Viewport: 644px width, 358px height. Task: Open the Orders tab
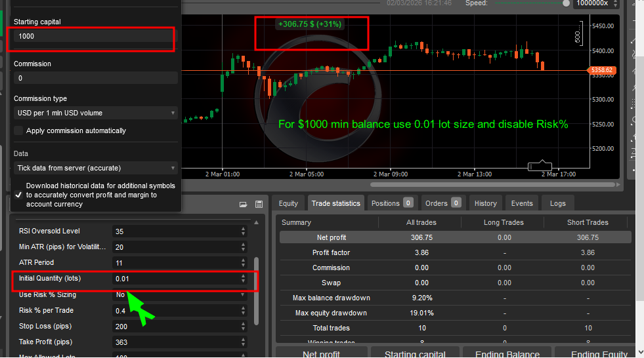click(443, 203)
